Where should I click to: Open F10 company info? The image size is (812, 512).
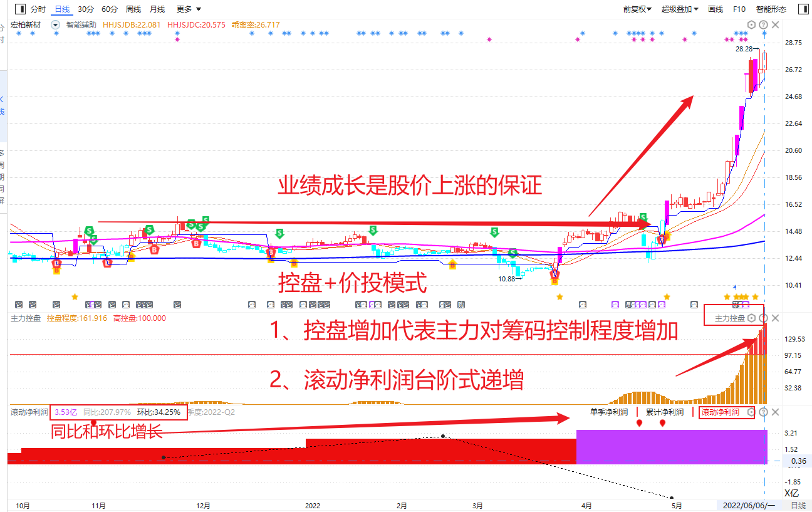(x=739, y=9)
